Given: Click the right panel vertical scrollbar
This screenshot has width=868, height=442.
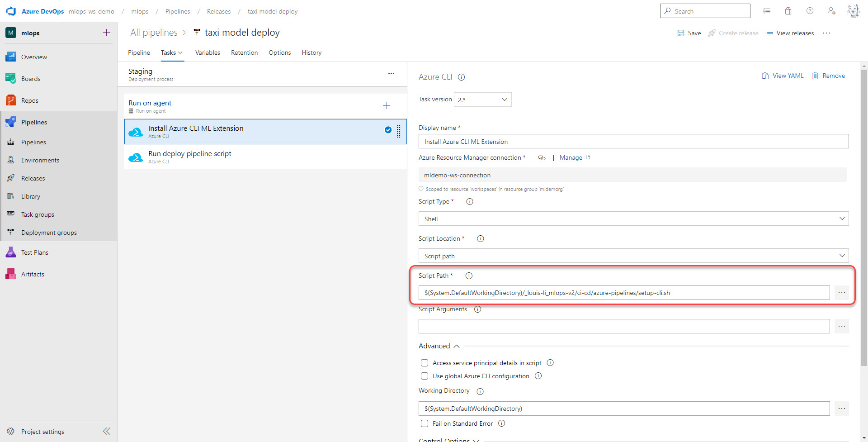Looking at the screenshot, I should click(x=864, y=217).
